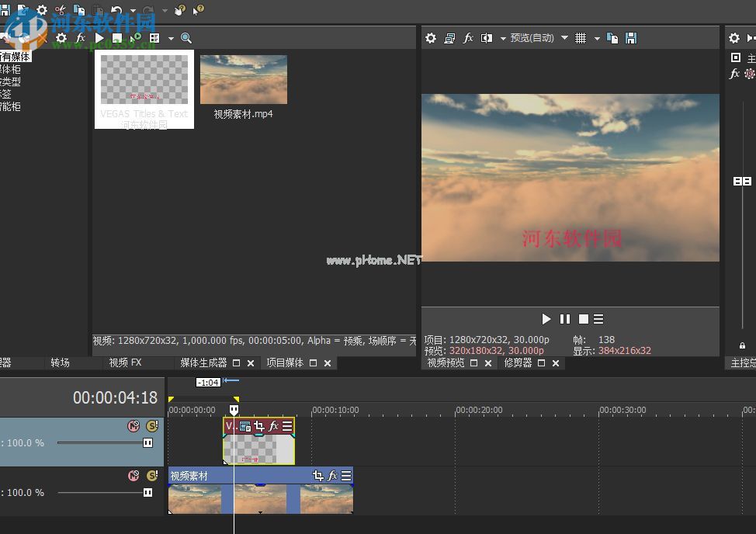
Task: Undock the 视频预览 panel
Action: [x=474, y=363]
